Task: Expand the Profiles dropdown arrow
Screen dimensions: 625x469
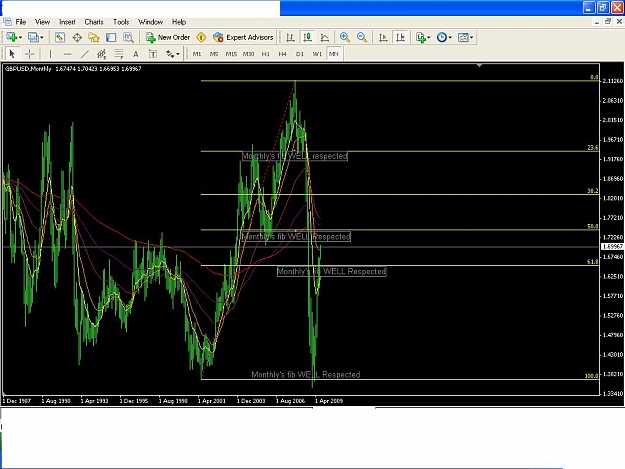Action: (x=41, y=37)
